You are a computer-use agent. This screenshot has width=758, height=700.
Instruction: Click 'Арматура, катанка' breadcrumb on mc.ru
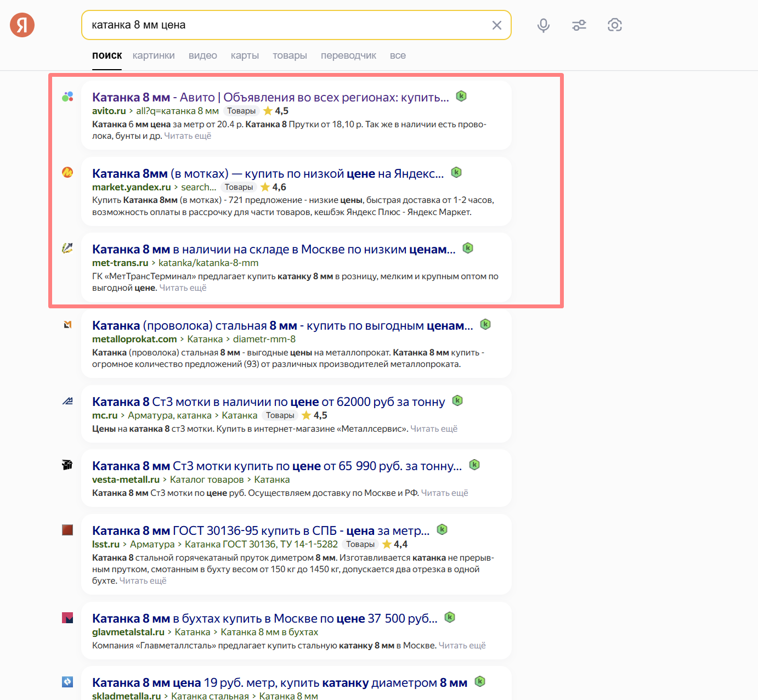169,415
